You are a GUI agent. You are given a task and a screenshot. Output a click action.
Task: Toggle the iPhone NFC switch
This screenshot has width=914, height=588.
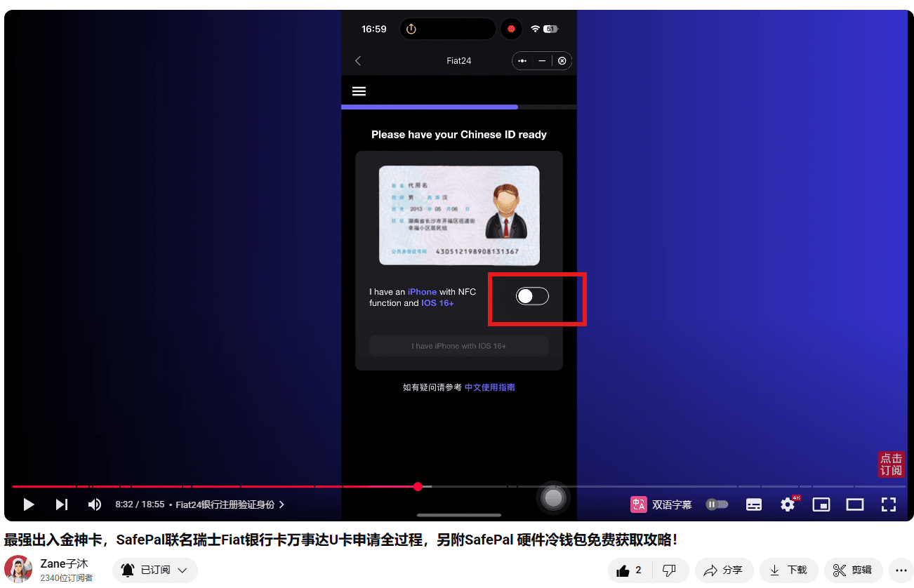[532, 296]
